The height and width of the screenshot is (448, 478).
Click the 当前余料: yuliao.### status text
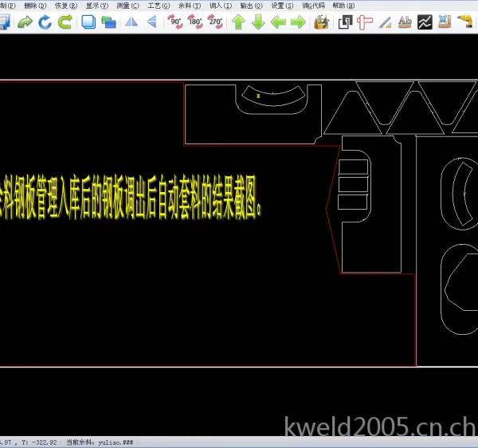[x=100, y=442]
